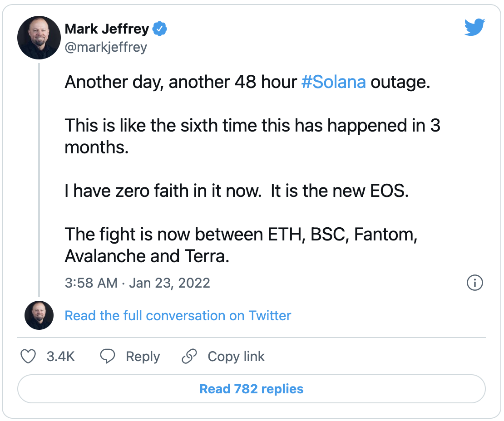
Task: Click the tweet text about zero faith
Action: click(237, 191)
